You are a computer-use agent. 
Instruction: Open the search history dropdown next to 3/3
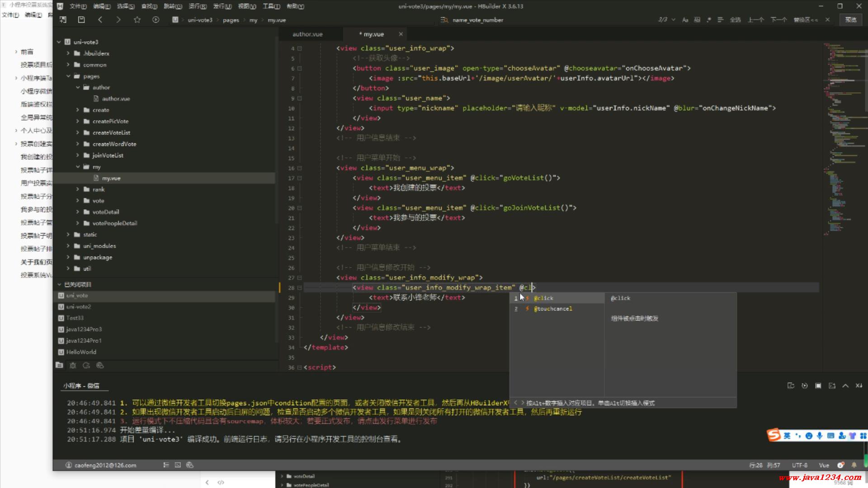[674, 19]
